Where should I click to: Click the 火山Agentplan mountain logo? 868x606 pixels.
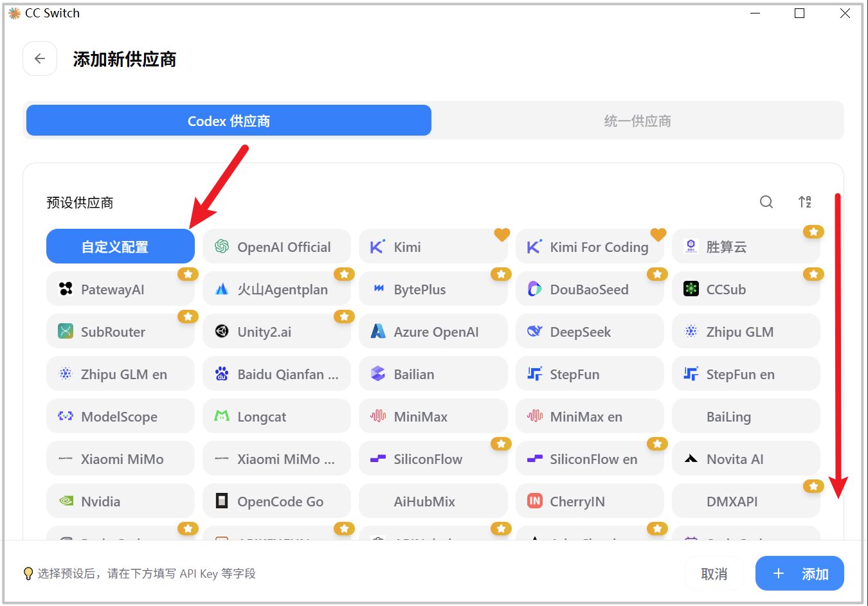[x=222, y=289]
